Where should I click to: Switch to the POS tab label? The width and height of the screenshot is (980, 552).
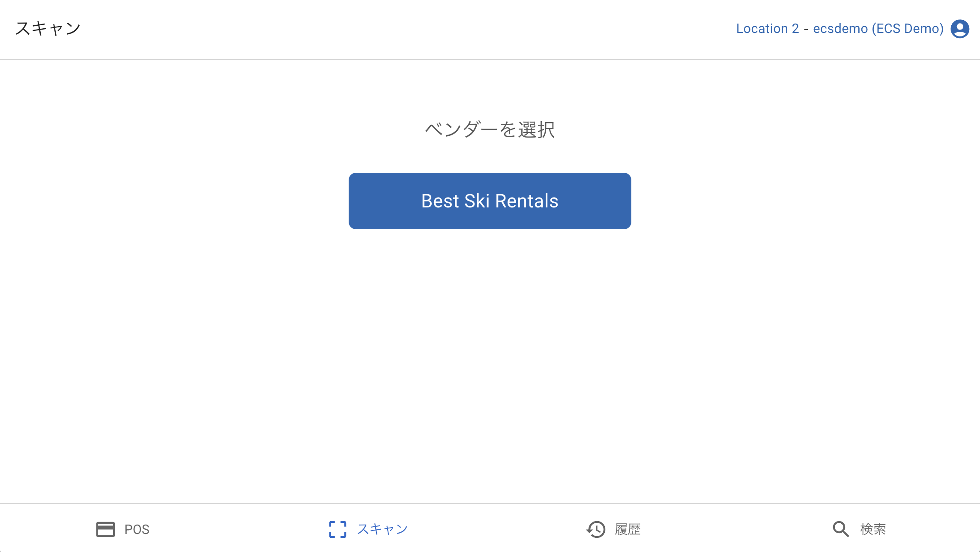(x=137, y=530)
